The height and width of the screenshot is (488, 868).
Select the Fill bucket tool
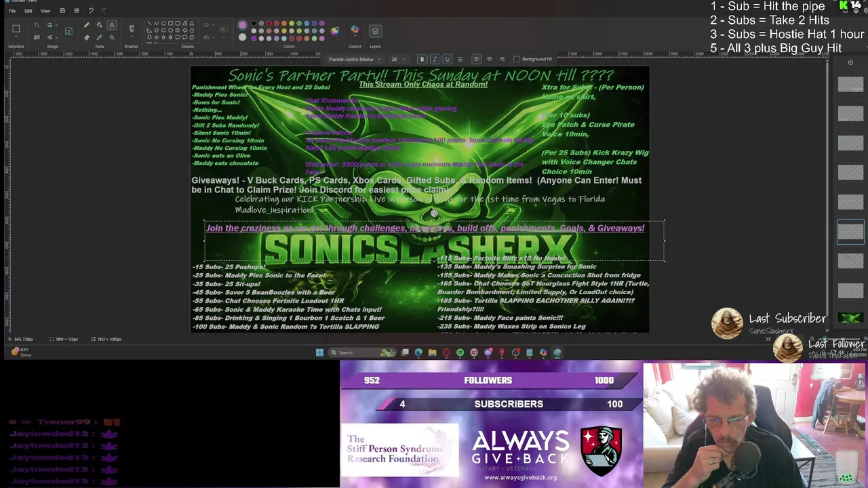(x=99, y=25)
